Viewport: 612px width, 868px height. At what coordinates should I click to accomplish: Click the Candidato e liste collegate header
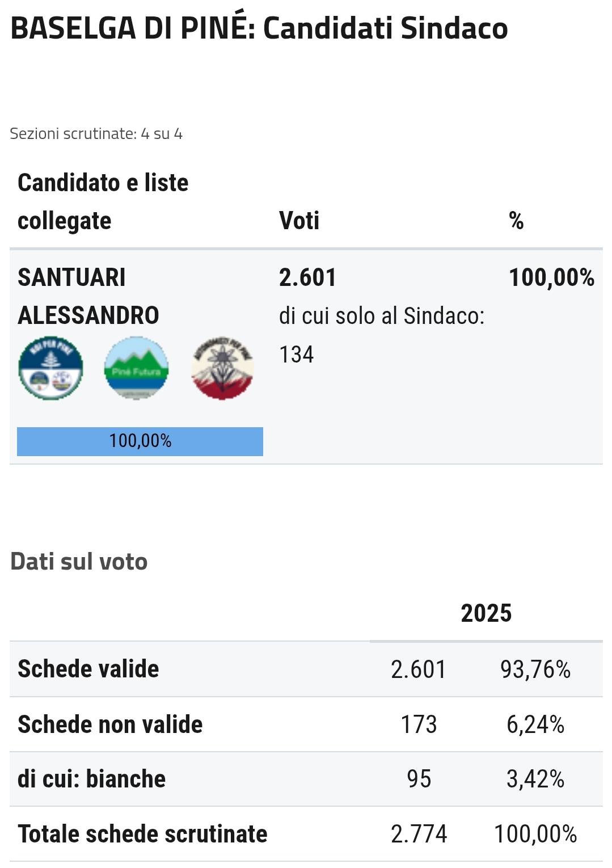pyautogui.click(x=103, y=201)
